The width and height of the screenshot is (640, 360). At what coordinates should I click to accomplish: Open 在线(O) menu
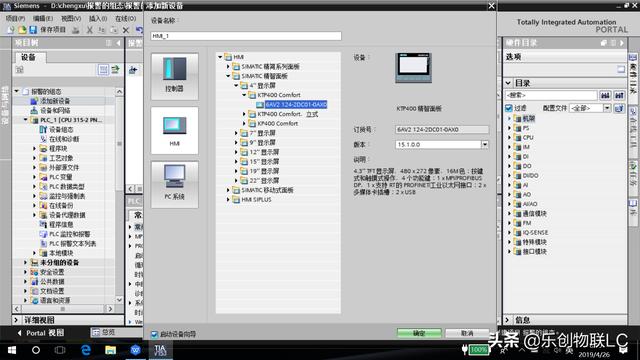tap(125, 18)
